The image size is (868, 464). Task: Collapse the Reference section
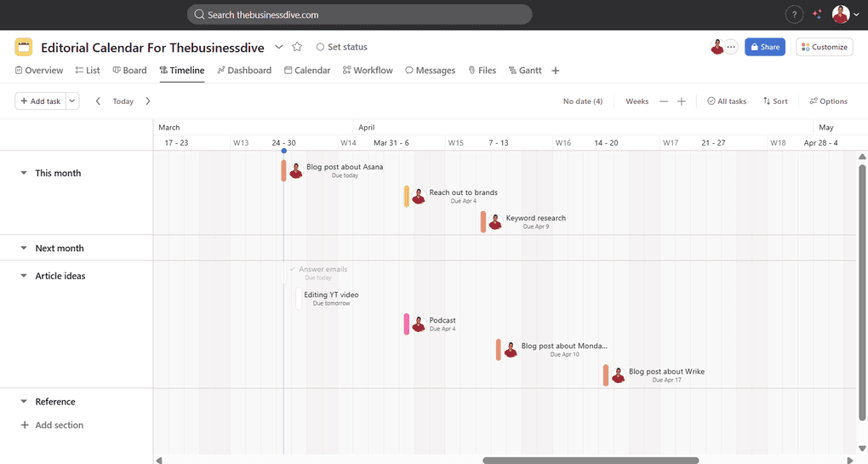point(24,402)
